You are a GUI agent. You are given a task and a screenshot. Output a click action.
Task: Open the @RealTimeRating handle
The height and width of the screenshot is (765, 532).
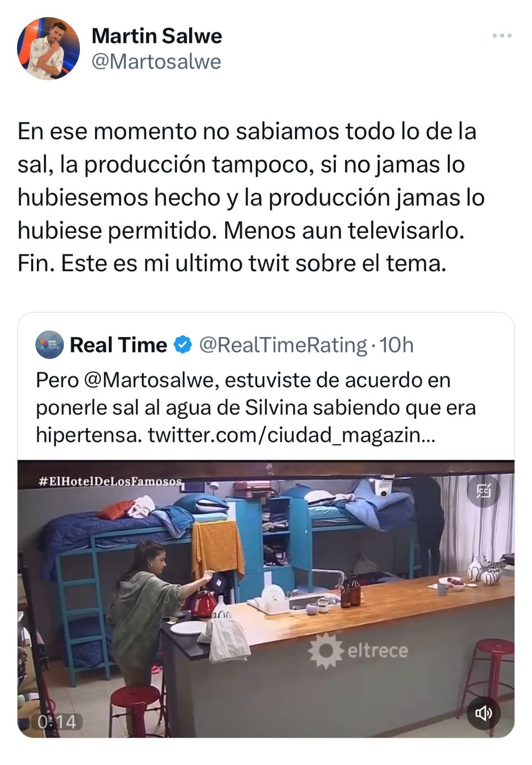(x=283, y=345)
